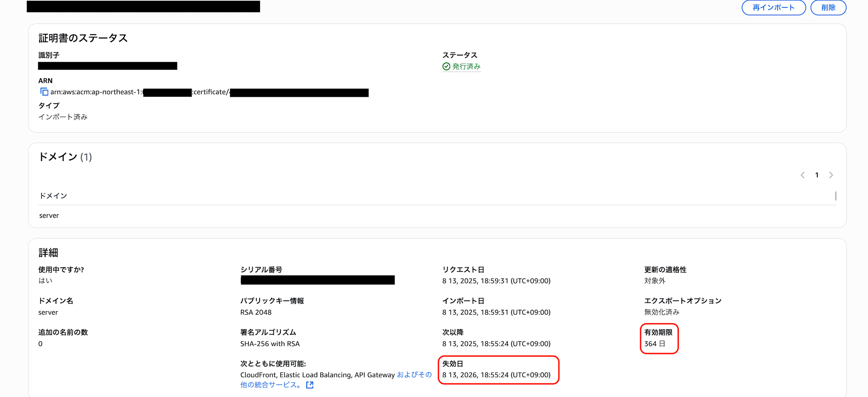Open the external link icon after integrated services
This screenshot has width=868, height=397.
pyautogui.click(x=310, y=385)
